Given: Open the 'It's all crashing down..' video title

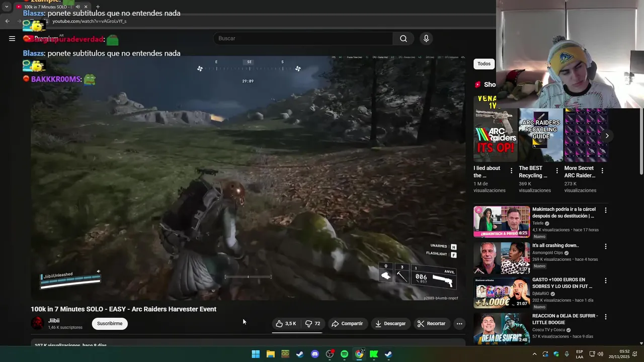Looking at the screenshot, I should [555, 245].
